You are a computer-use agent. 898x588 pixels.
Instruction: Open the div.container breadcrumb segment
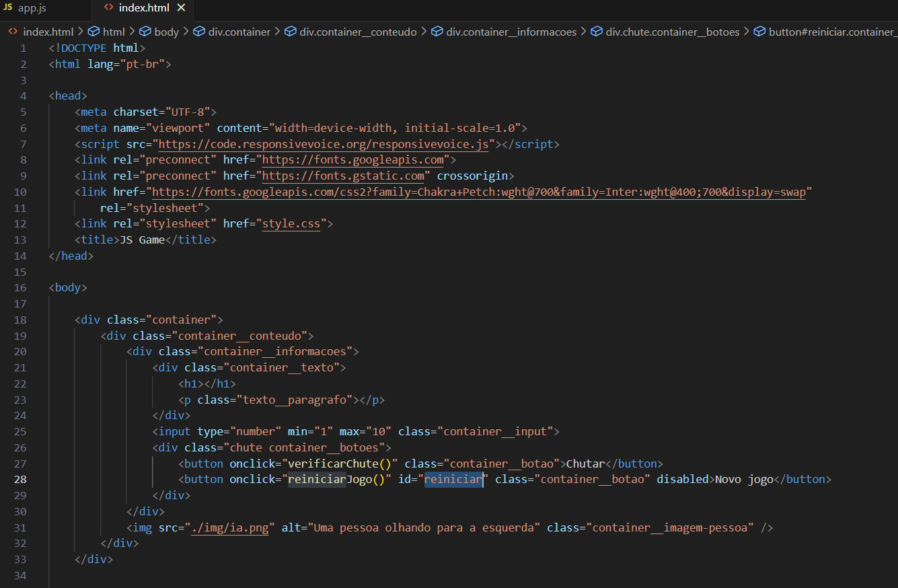(239, 32)
